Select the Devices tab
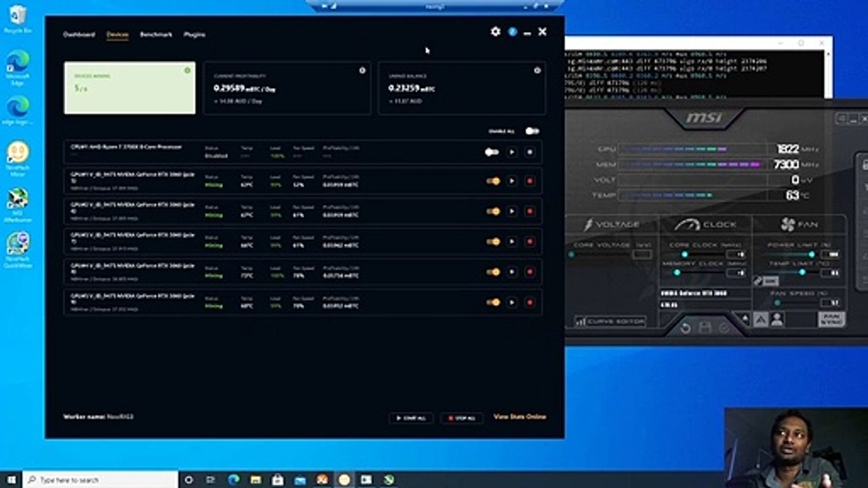 117,35
